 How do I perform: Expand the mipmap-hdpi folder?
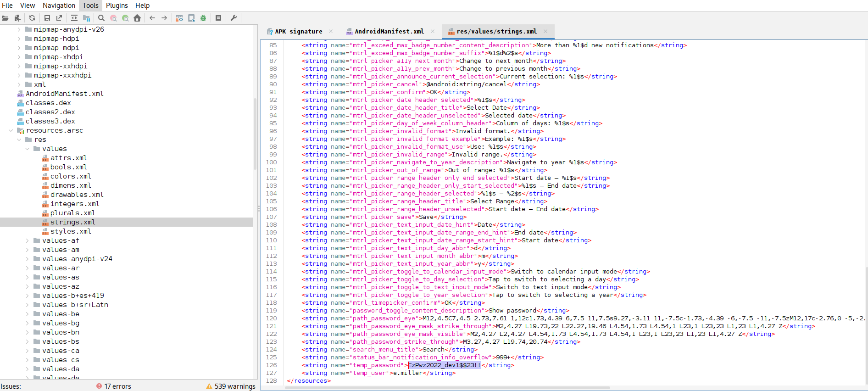(x=19, y=39)
